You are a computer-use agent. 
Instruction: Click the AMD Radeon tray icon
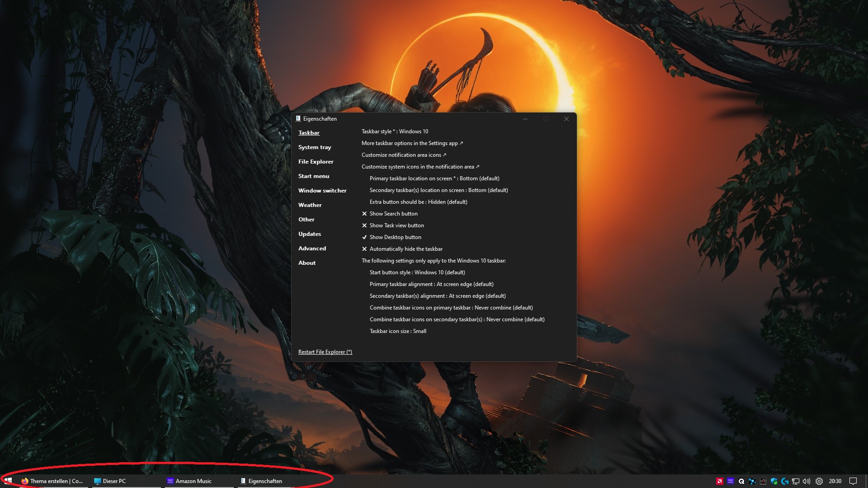click(720, 481)
